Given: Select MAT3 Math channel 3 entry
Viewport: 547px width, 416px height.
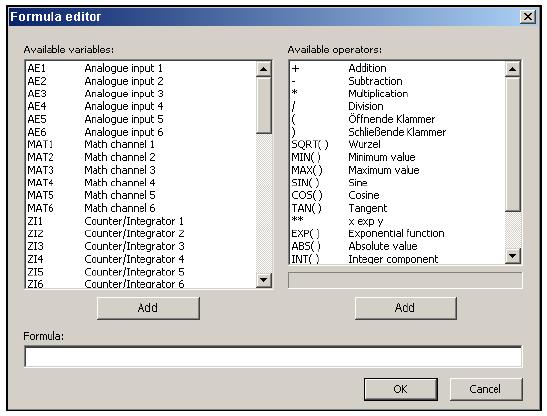Looking at the screenshot, I should (x=141, y=170).
